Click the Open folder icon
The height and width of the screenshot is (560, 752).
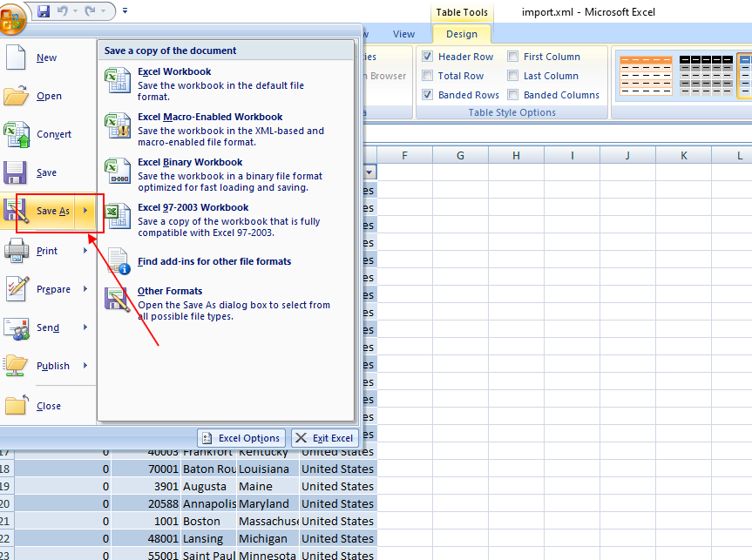pyautogui.click(x=16, y=96)
